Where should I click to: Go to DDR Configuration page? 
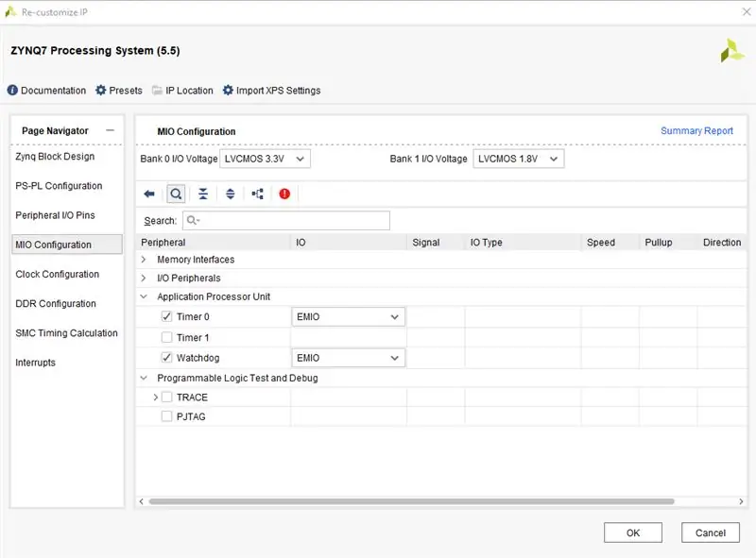(x=56, y=303)
